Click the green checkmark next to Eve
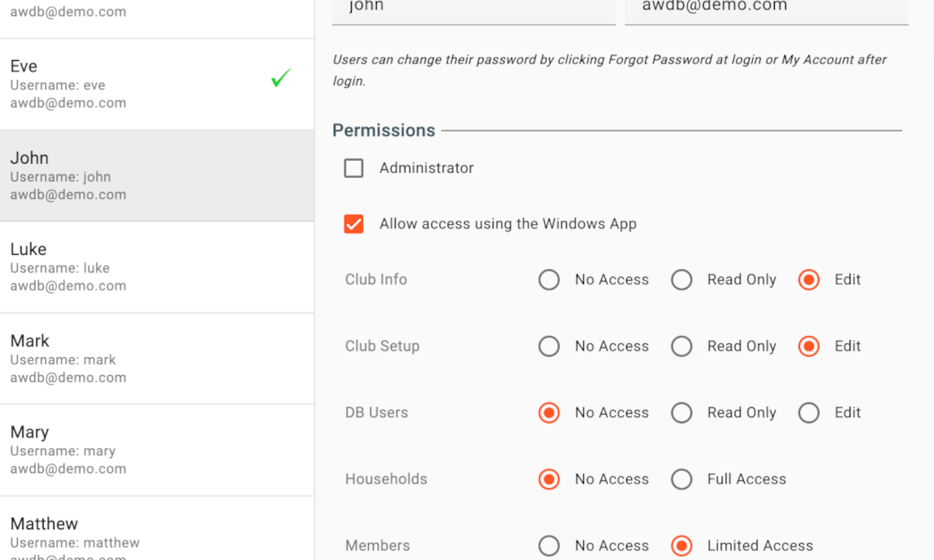 point(280,79)
